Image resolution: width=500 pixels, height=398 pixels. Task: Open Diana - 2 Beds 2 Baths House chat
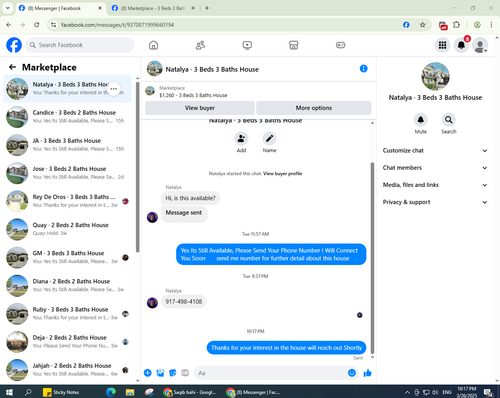pos(67,285)
